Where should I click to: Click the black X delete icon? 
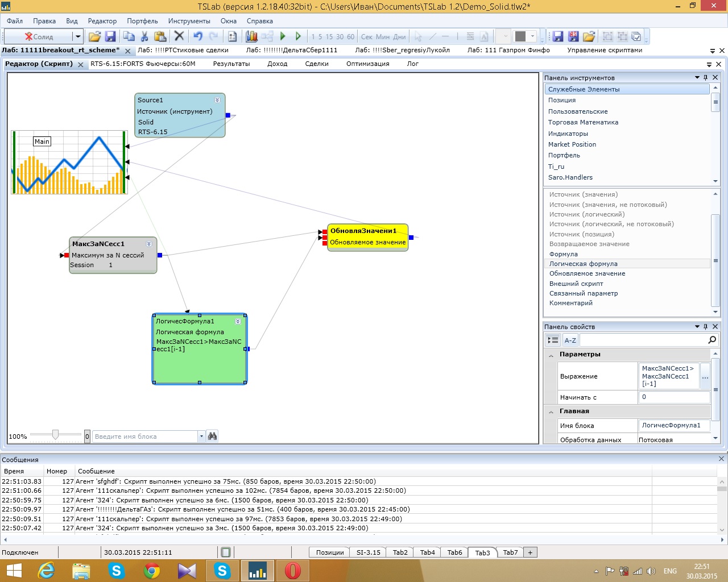(179, 36)
